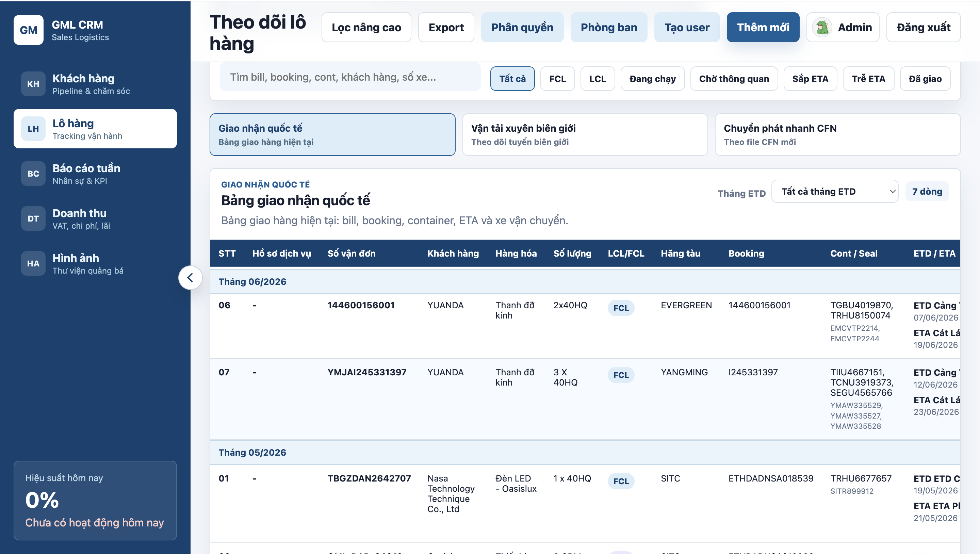Click the FCL badge in the EVERGREEN row
Screen dimensions: 980x554
tap(621, 308)
